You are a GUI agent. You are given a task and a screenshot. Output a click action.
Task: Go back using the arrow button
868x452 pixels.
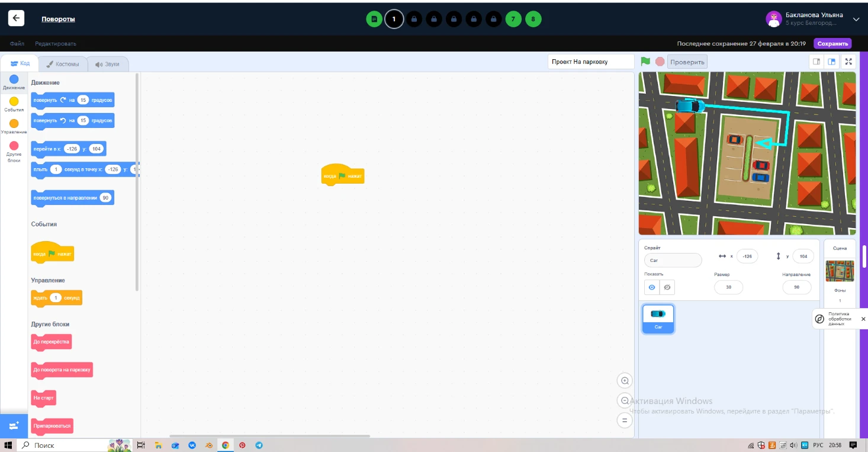(x=16, y=18)
